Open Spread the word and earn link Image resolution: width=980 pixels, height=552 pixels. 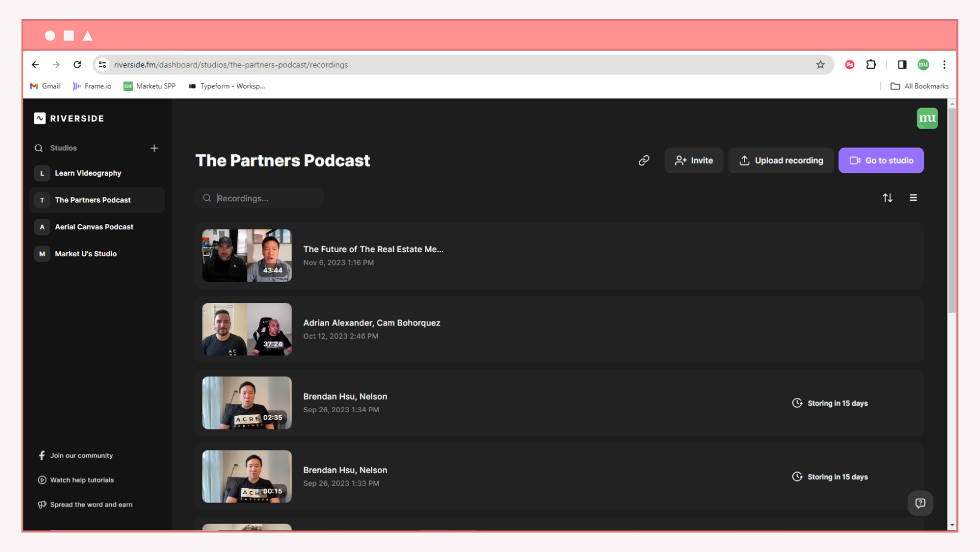[x=85, y=505]
